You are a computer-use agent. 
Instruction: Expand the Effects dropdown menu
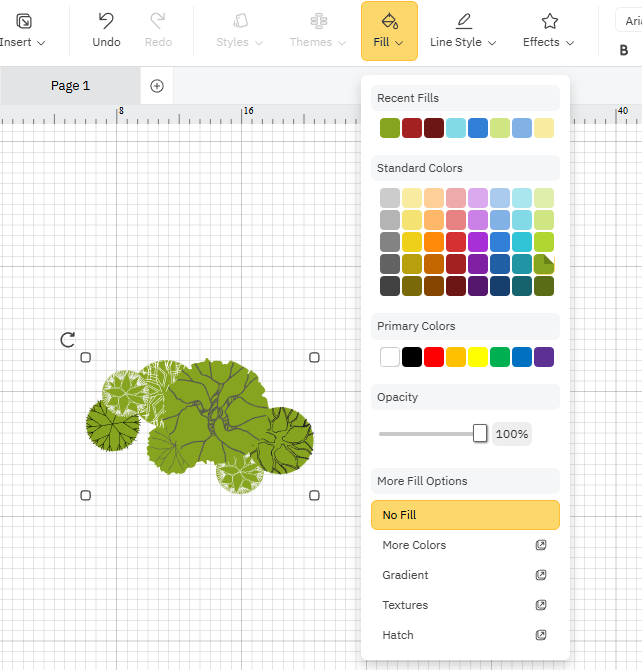click(x=549, y=42)
